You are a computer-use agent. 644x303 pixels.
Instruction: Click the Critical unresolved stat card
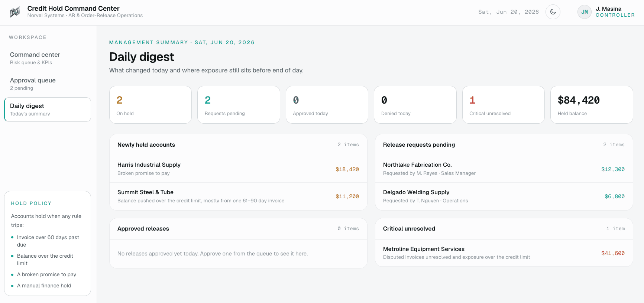tap(504, 105)
